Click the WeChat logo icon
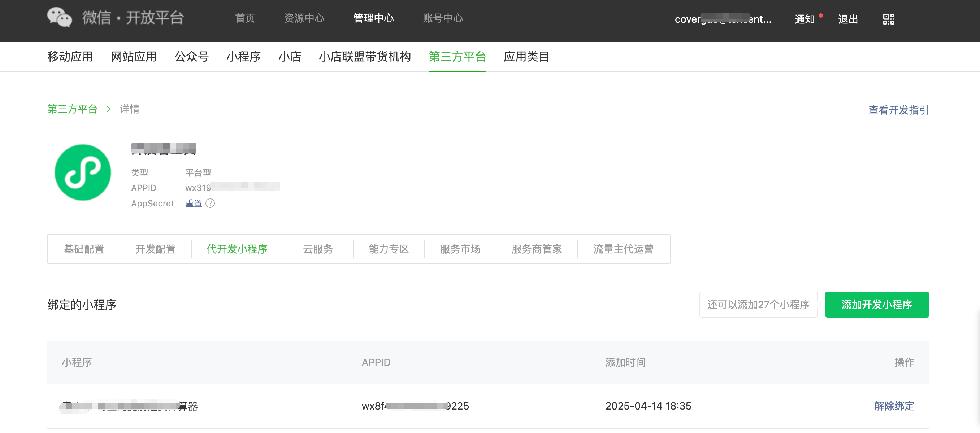980x433 pixels. (59, 17)
